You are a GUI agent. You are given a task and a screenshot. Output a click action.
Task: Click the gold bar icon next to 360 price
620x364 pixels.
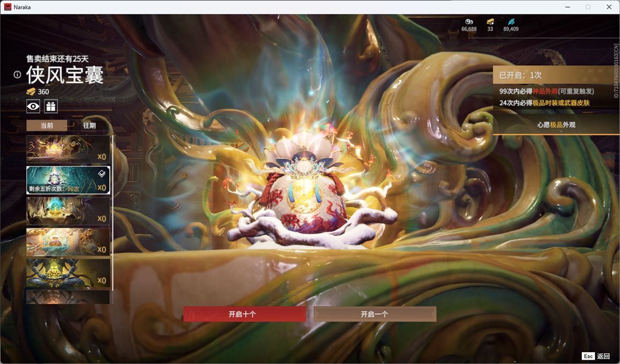tap(31, 92)
